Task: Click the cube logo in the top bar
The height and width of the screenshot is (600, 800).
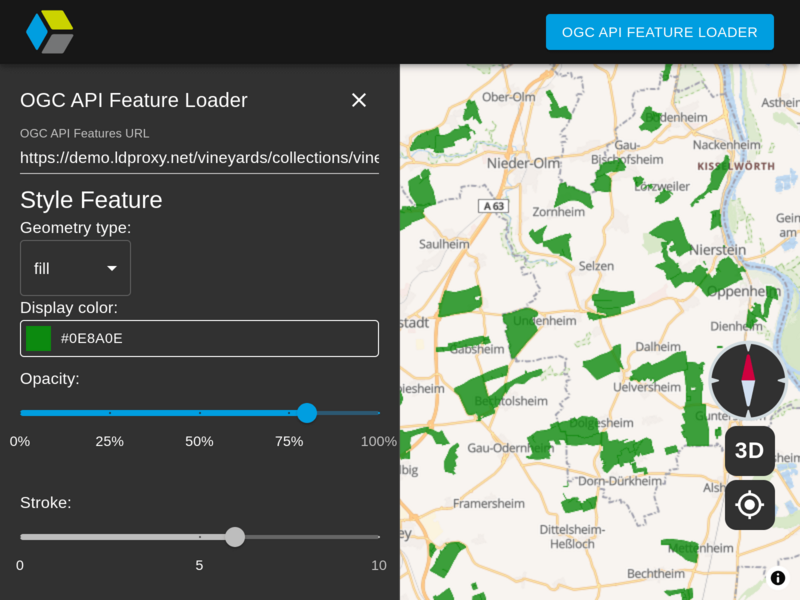Action: (48, 31)
